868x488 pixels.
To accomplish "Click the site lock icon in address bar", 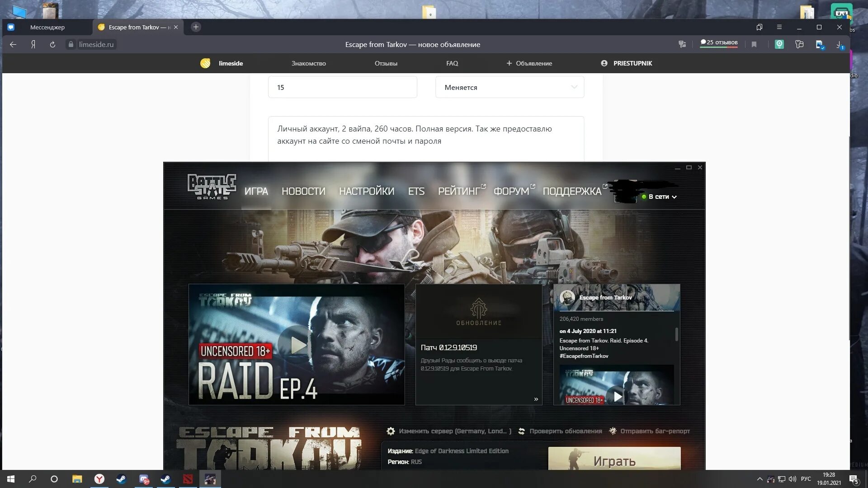I will (x=71, y=44).
